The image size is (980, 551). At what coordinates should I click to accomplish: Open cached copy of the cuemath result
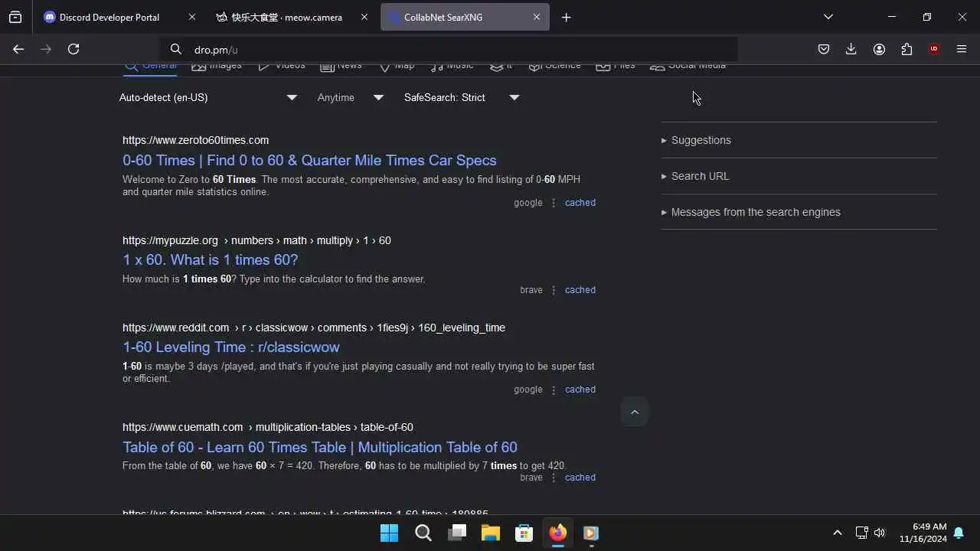pyautogui.click(x=580, y=478)
